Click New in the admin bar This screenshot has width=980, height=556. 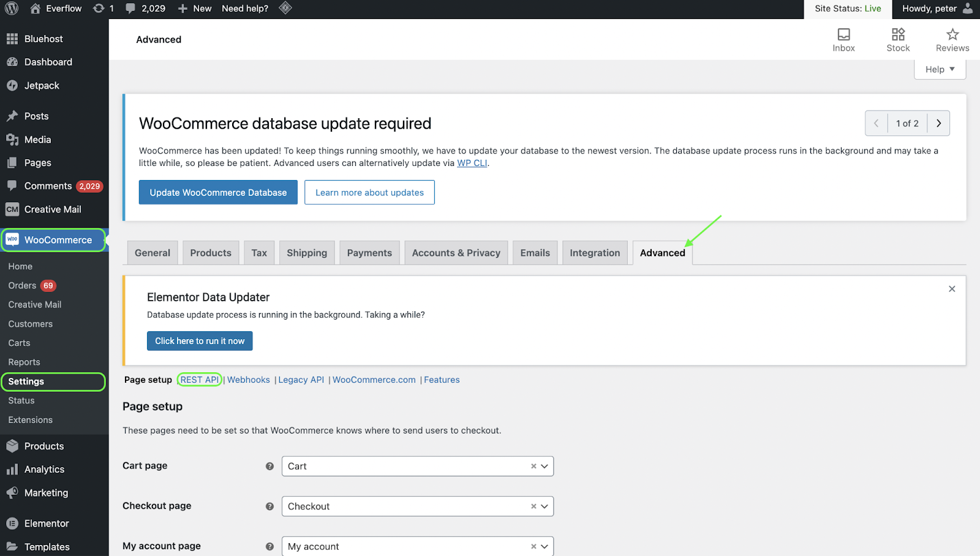tap(195, 9)
